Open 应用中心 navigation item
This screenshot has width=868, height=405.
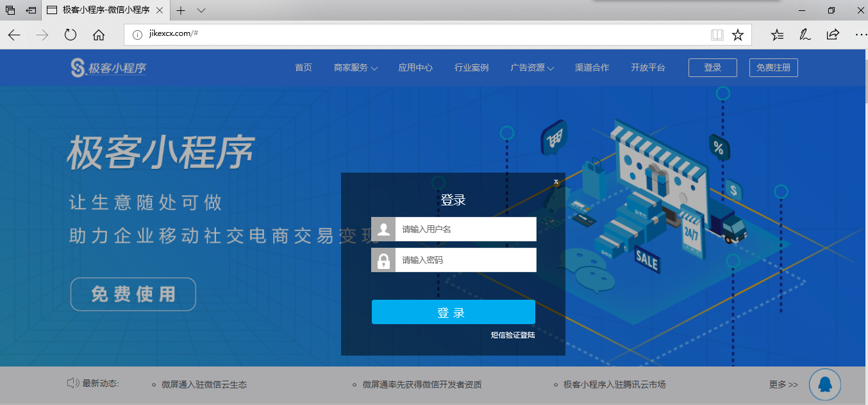415,67
